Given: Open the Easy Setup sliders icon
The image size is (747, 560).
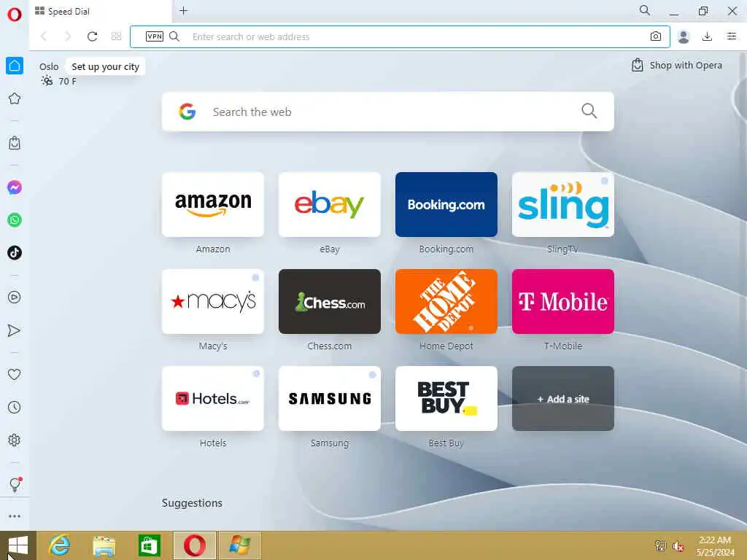Looking at the screenshot, I should click(732, 36).
